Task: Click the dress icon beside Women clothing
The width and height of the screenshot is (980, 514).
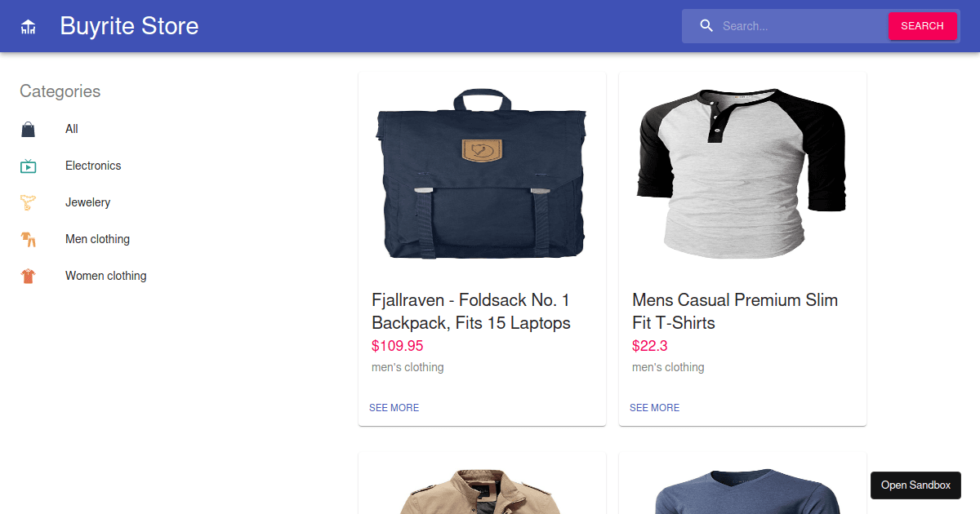Action: pyautogui.click(x=27, y=276)
